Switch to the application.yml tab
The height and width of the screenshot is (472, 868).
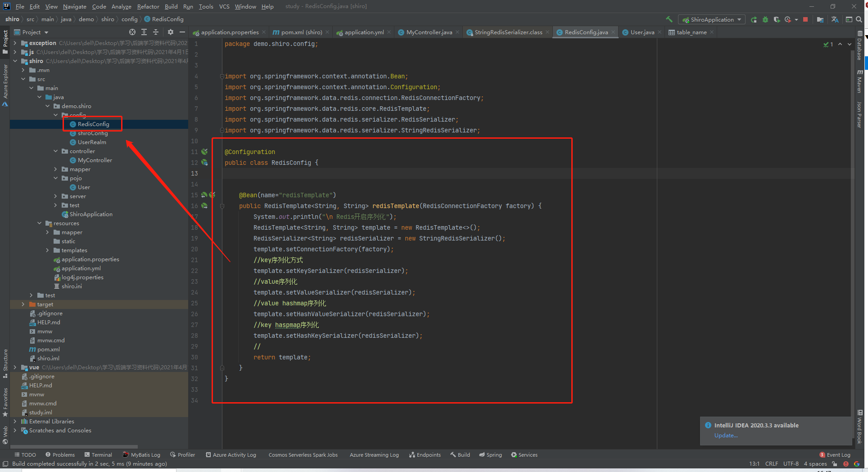364,32
